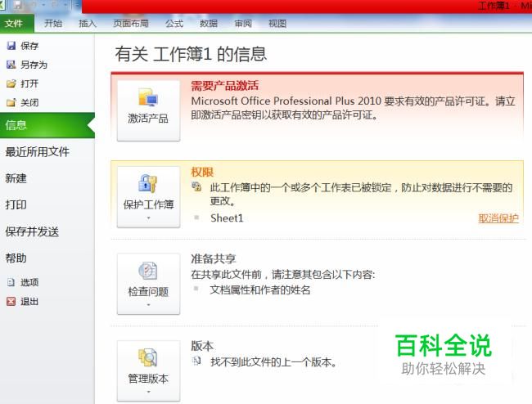Expand the 检查问题 dropdown arrow
Image resolution: width=532 pixels, height=404 pixels.
(x=148, y=305)
